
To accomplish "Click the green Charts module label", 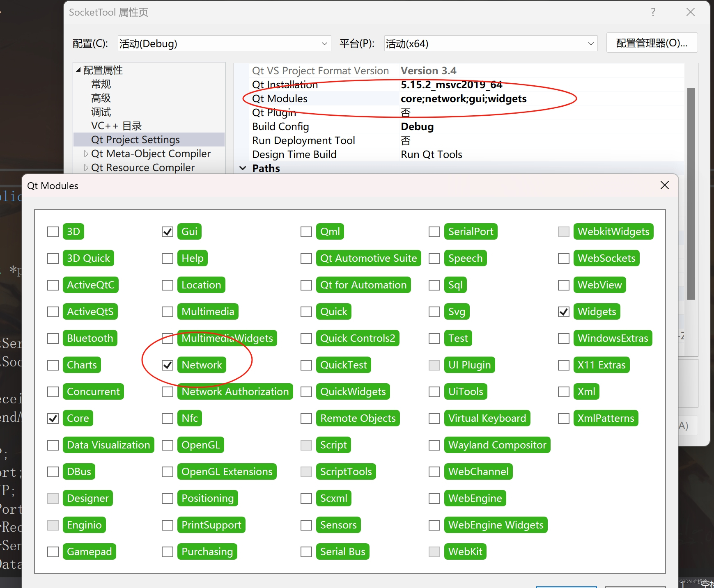I will 82,365.
